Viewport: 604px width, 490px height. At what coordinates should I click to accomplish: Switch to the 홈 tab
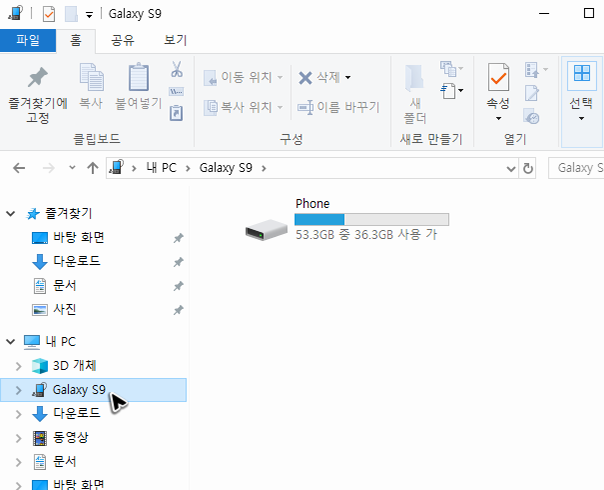point(76,40)
